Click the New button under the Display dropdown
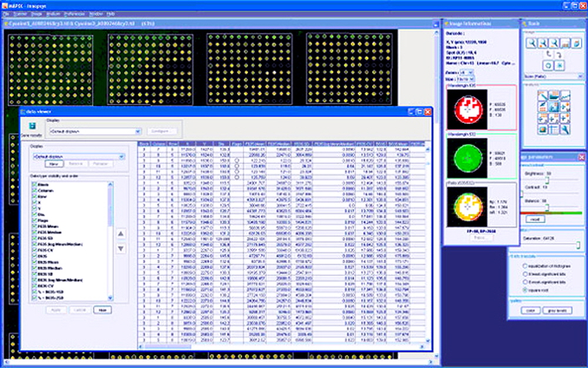 54,164
